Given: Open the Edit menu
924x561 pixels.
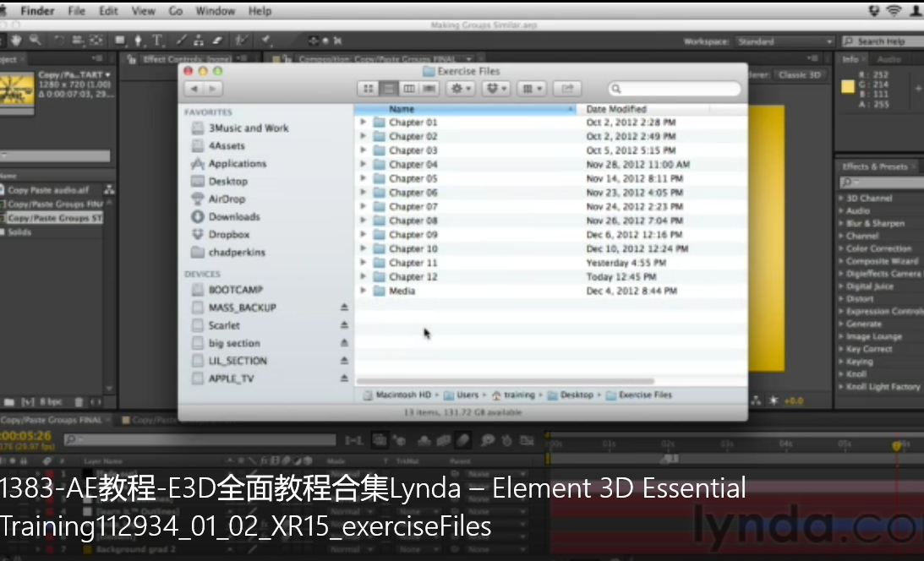Looking at the screenshot, I should 108,11.
